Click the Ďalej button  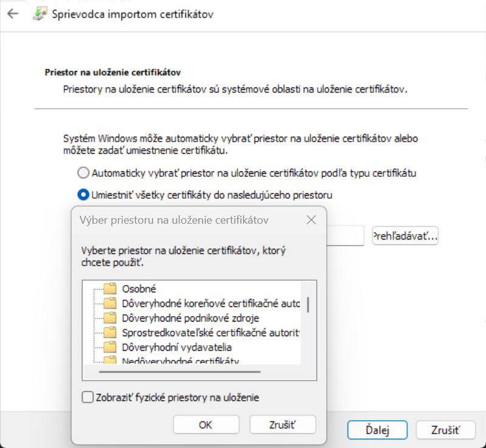pos(377,430)
